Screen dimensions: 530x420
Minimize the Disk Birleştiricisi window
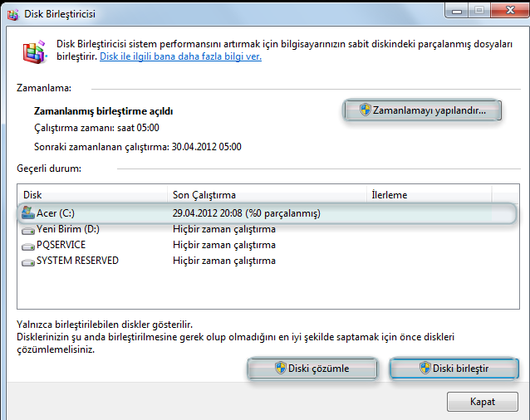tap(457, 11)
